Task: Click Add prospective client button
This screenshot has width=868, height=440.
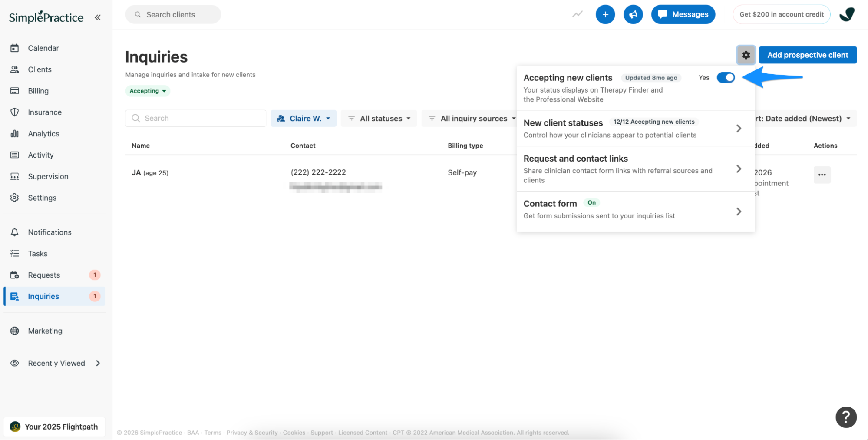Action: [808, 55]
